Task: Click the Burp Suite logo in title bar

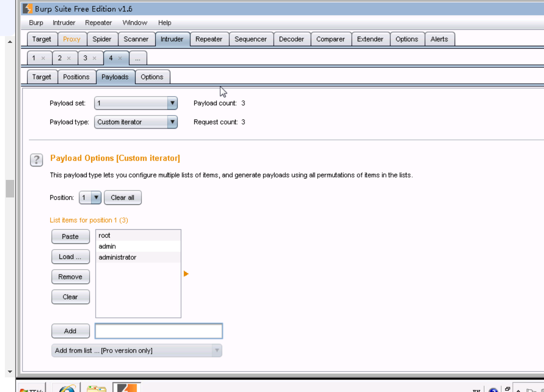Action: coord(27,9)
